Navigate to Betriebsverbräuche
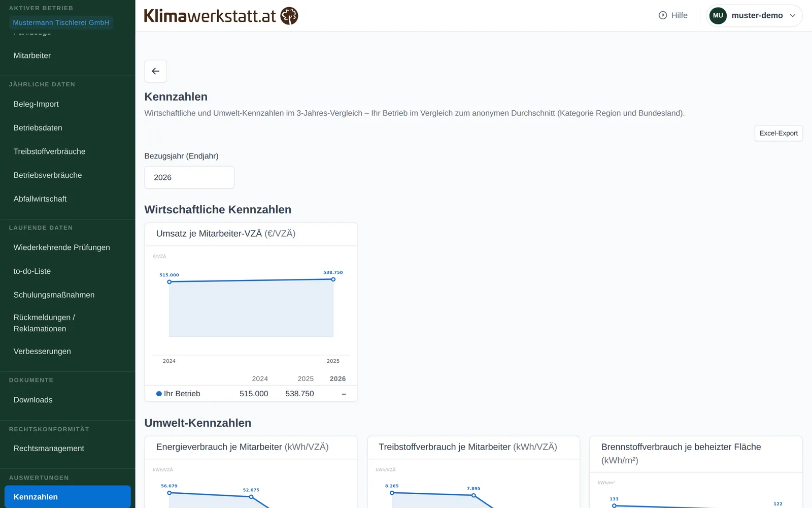Screen dimensions: 812x508 coord(48,175)
